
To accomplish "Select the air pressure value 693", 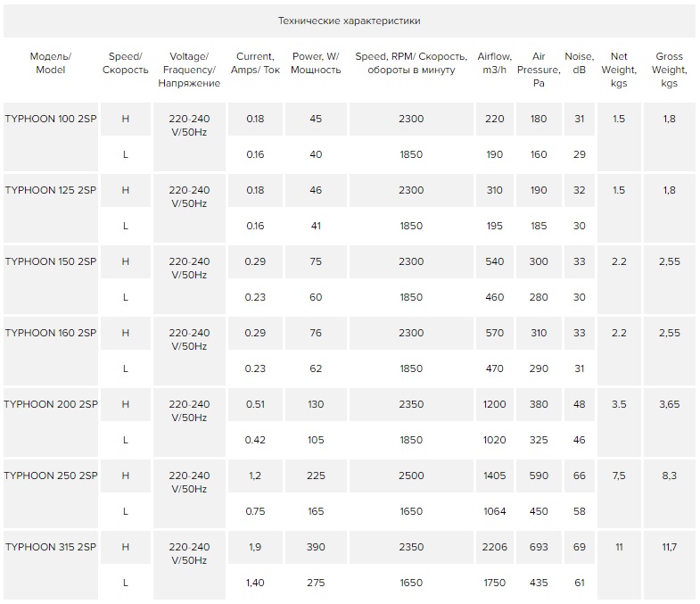I will click(538, 547).
